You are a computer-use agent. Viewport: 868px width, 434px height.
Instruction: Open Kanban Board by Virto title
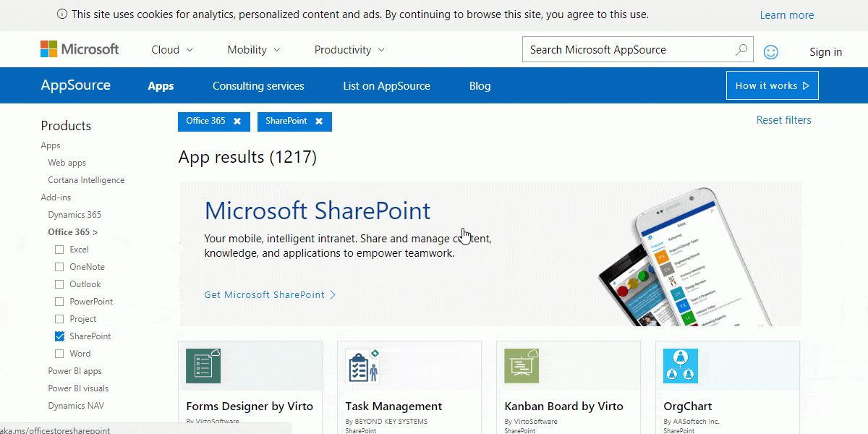click(x=563, y=407)
